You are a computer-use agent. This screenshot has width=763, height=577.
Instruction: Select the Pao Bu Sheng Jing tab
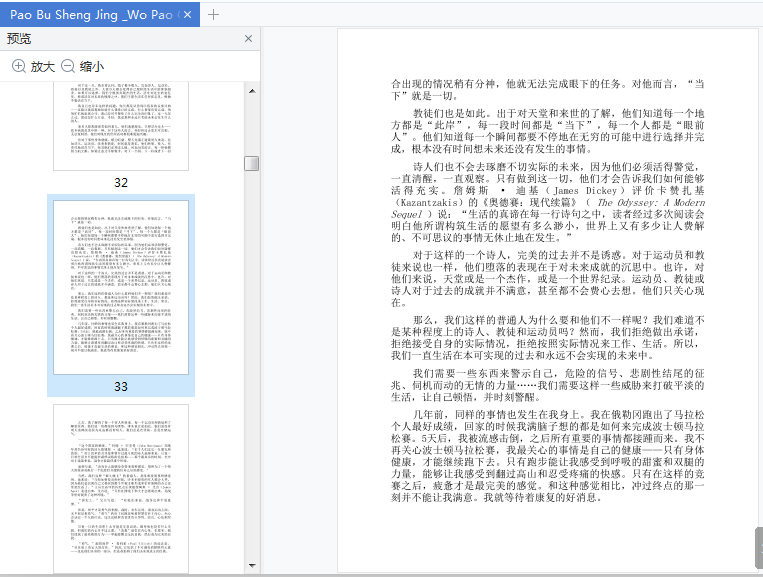tap(100, 15)
